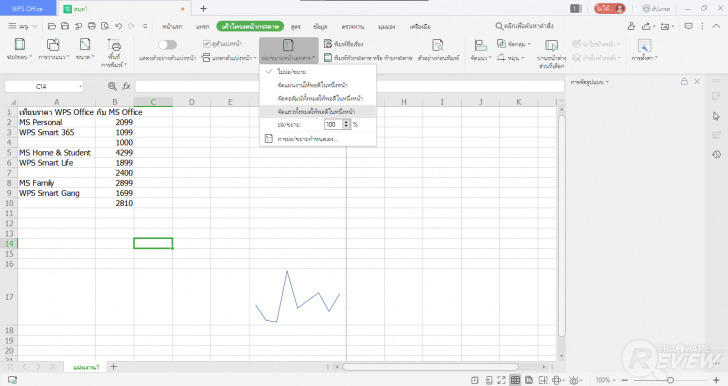
Task: Open the Rotate dropdown arrow
Action: (x=523, y=58)
